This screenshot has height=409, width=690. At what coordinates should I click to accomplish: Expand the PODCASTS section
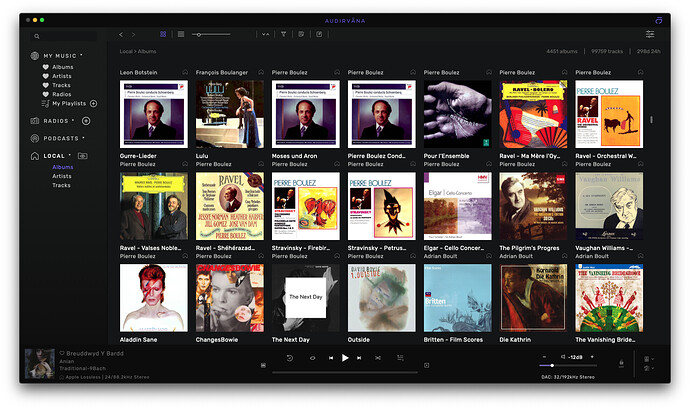(61, 138)
